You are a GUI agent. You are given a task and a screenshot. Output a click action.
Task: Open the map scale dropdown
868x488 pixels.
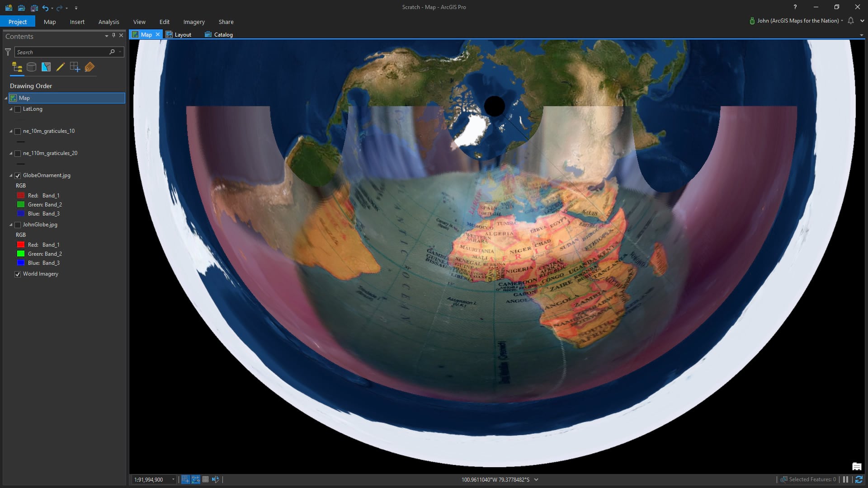pyautogui.click(x=173, y=480)
